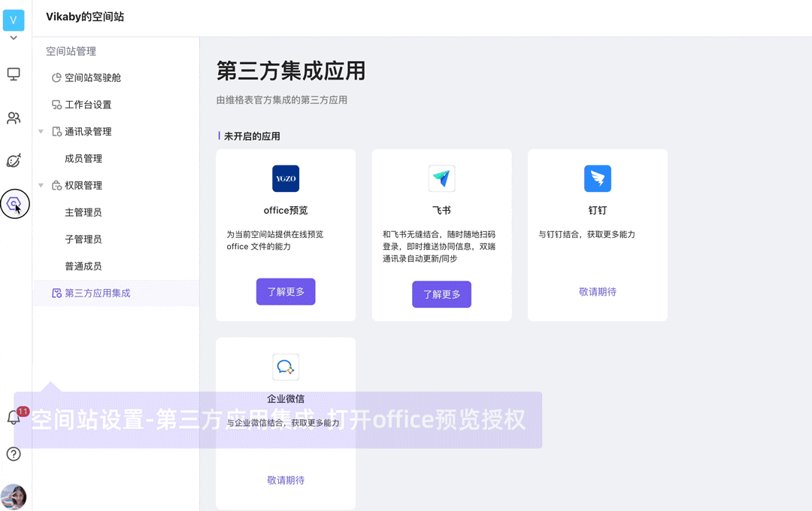812x511 pixels.
Task: Click 敬请期待 on 企业微信 card
Action: point(286,480)
